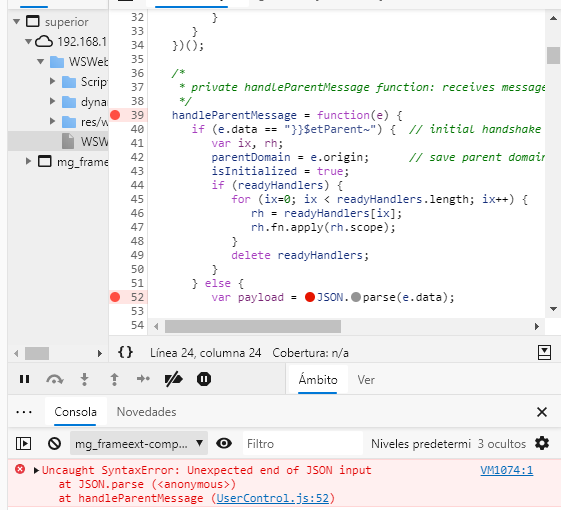Expand the Uncaught SyntaxError message
The image size is (561, 510).
click(36, 470)
